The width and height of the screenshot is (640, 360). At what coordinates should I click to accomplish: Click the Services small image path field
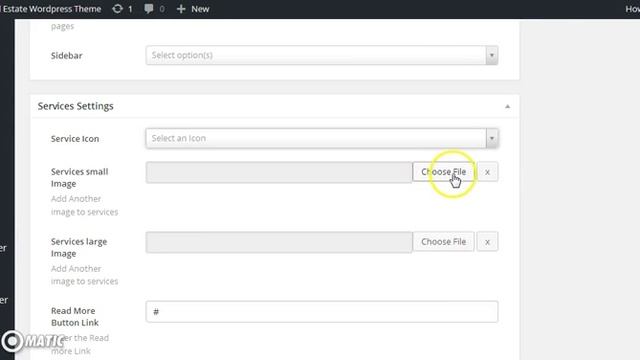tap(279, 172)
